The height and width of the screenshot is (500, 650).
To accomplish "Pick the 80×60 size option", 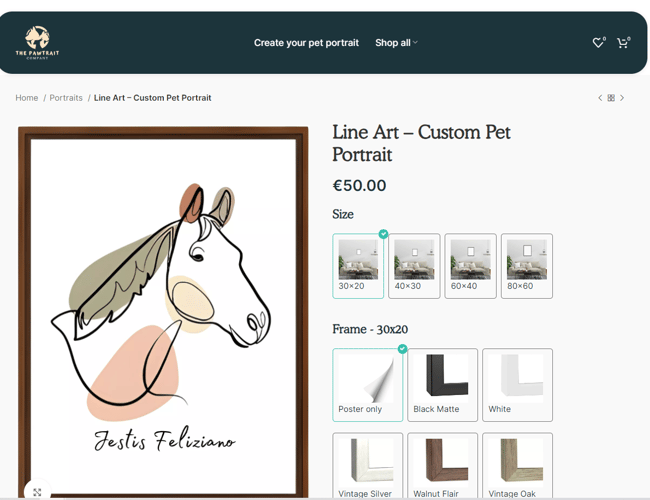I will [526, 266].
